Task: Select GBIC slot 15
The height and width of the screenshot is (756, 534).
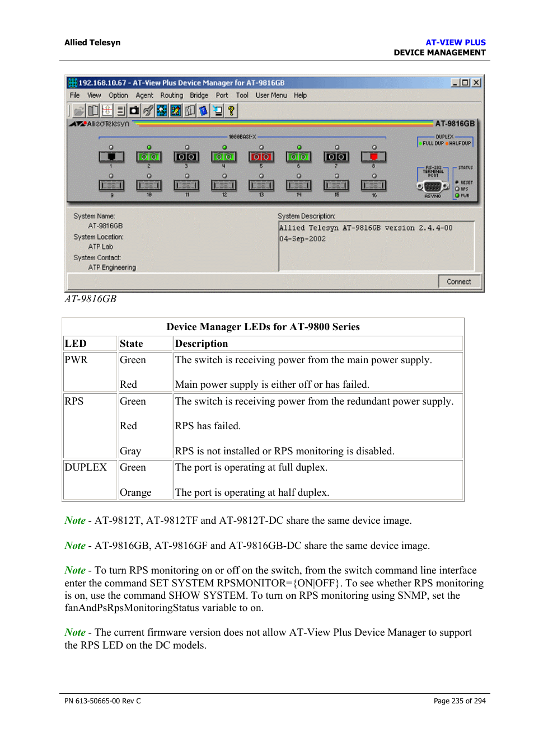Action: (x=336, y=185)
